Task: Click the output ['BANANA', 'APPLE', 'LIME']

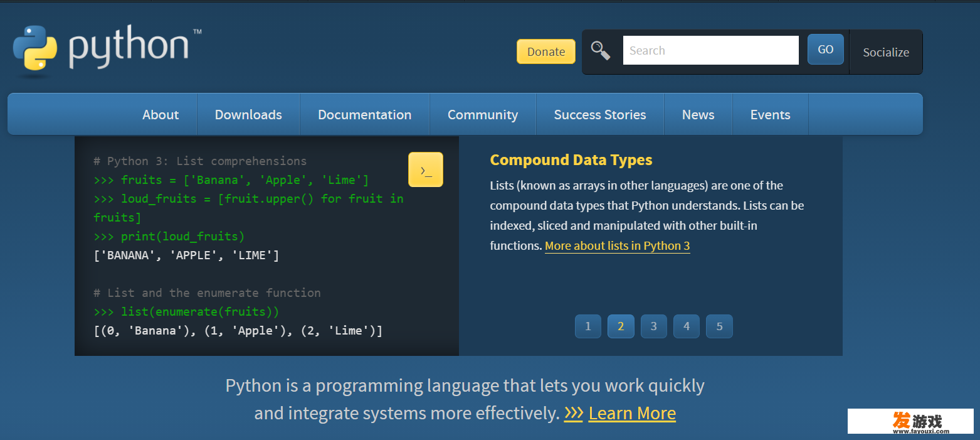Action: [x=186, y=255]
